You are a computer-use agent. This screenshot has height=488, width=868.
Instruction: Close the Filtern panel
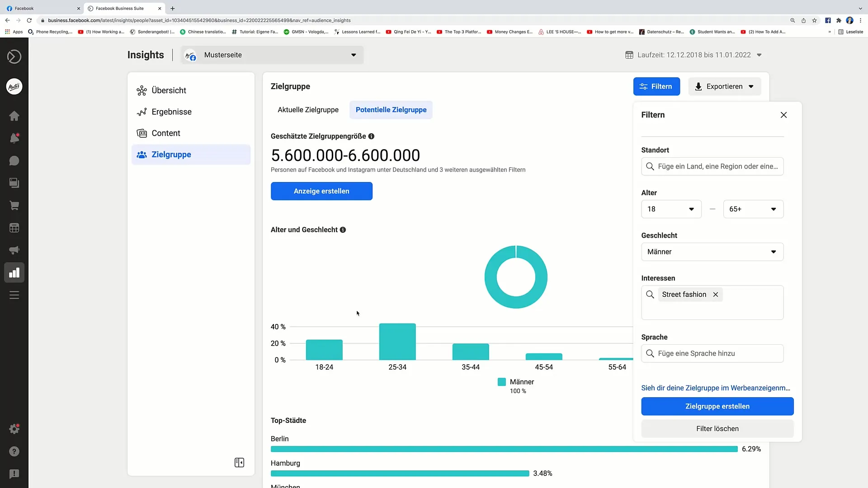tap(783, 115)
